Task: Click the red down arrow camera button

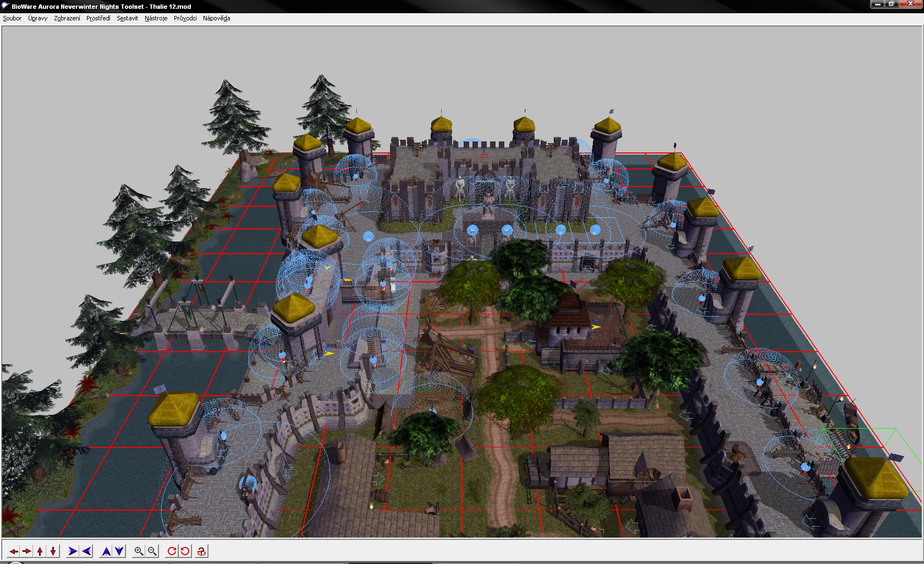Action: (53, 551)
